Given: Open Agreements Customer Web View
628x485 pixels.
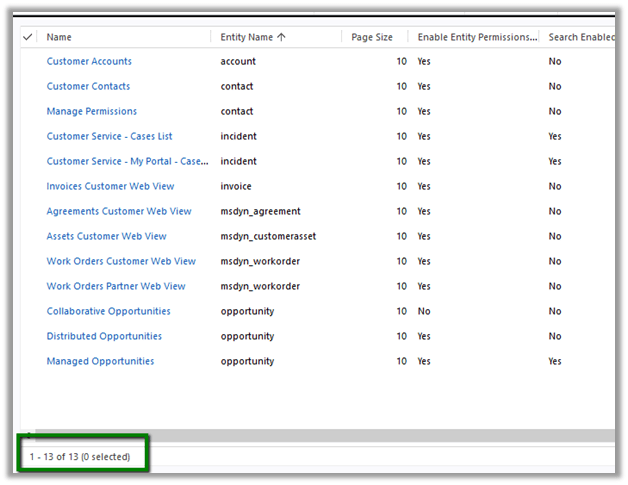Looking at the screenshot, I should coord(119,211).
